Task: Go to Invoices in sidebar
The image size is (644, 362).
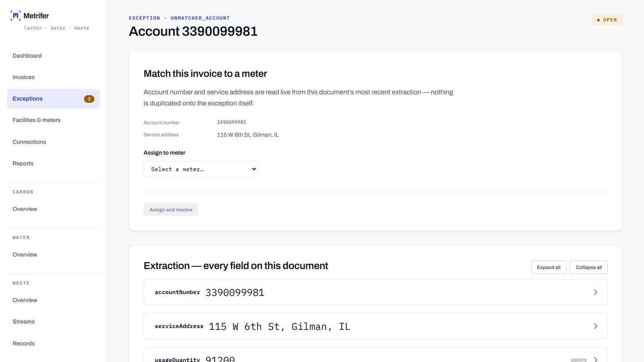Action: click(53, 77)
